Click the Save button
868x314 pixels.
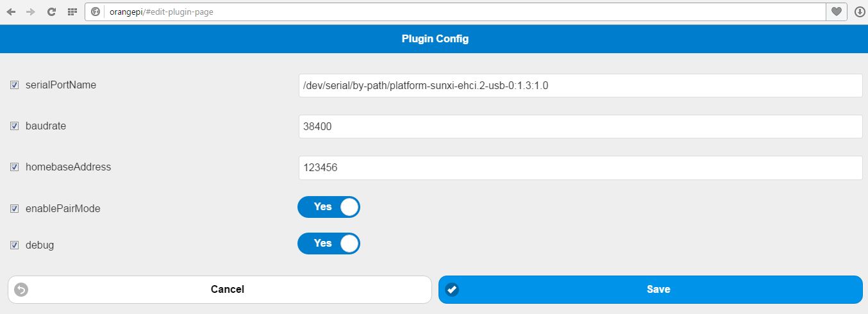[x=651, y=290]
